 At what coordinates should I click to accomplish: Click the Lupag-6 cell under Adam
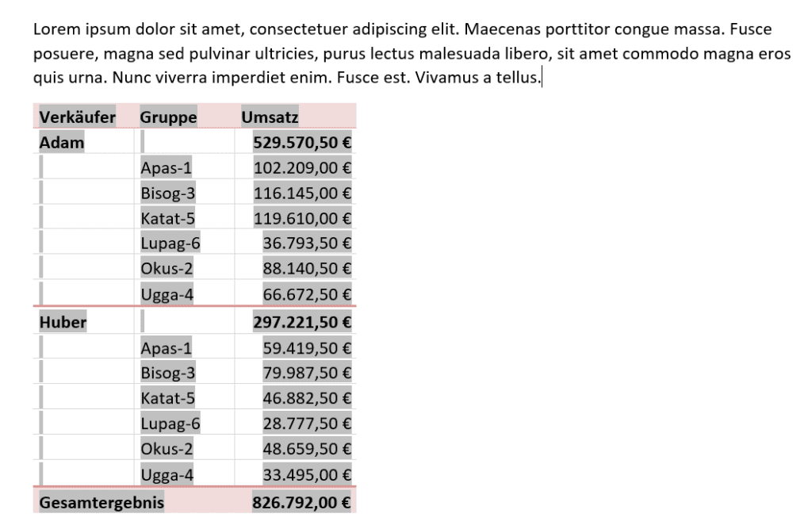click(x=170, y=243)
